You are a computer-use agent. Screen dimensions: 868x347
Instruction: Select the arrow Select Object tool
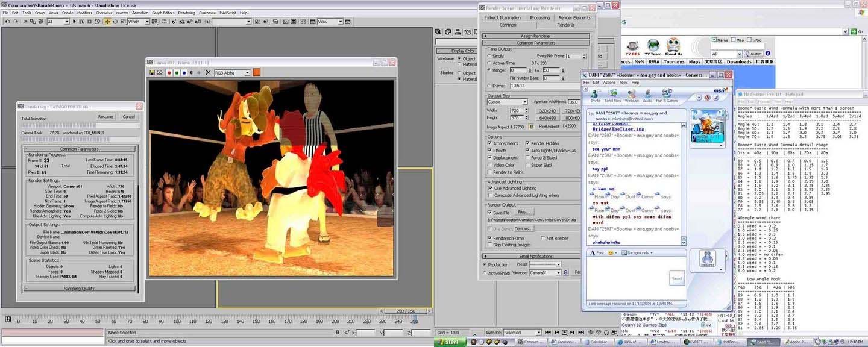pyautogui.click(x=74, y=22)
